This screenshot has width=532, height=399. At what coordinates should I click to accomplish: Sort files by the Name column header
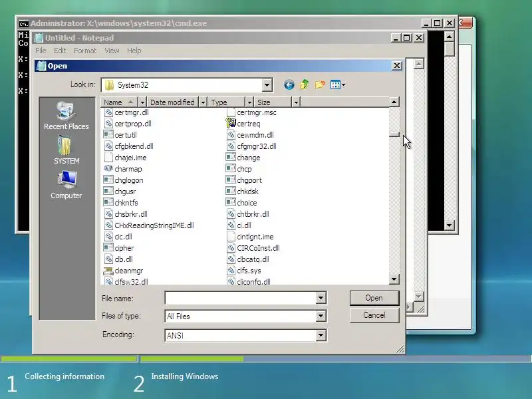click(120, 102)
